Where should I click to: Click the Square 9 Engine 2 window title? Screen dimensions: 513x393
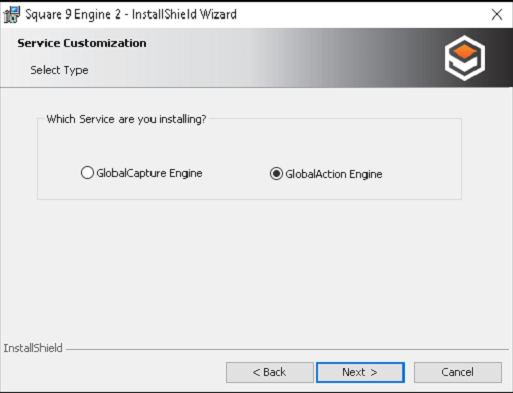(x=131, y=14)
